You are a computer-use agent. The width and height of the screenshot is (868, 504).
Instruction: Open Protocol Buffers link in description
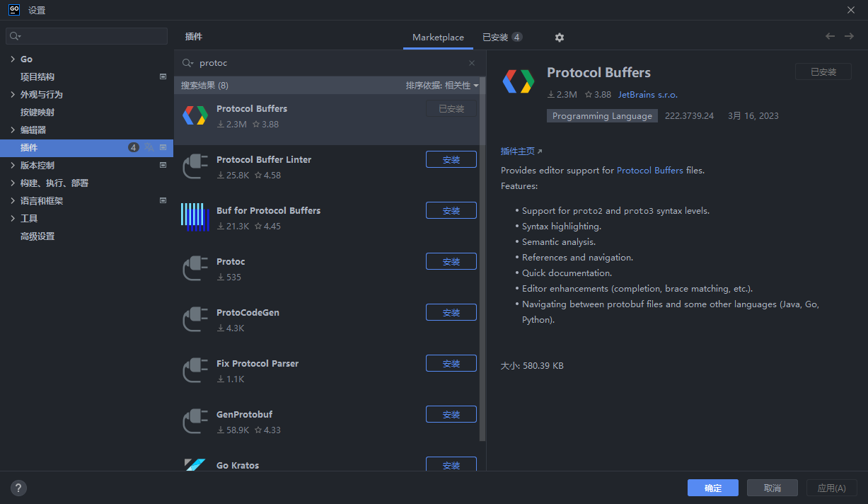(x=650, y=171)
